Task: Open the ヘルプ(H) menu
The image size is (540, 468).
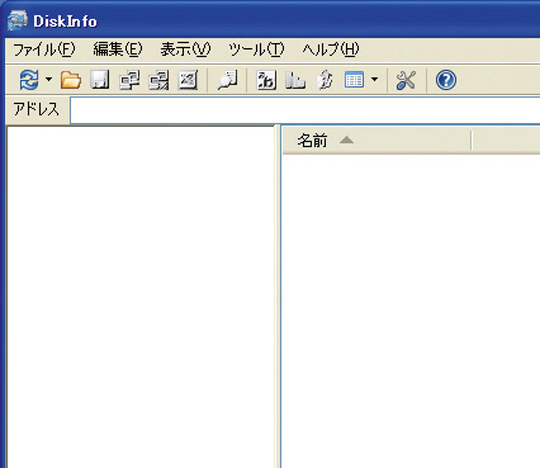Action: 331,50
